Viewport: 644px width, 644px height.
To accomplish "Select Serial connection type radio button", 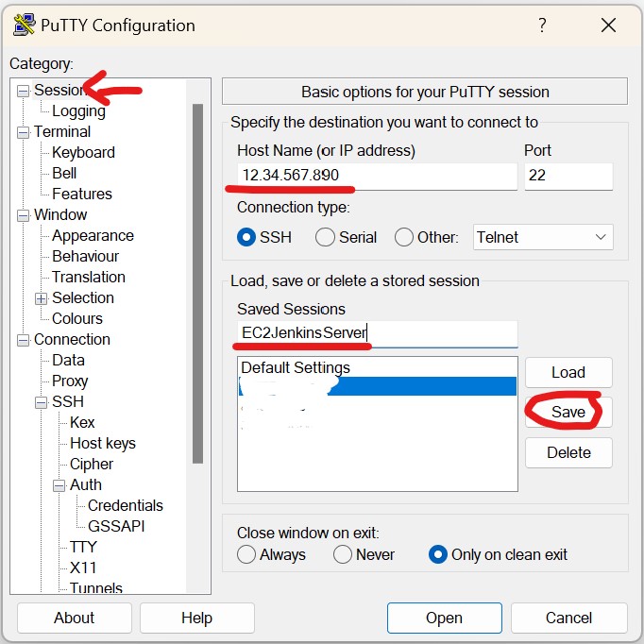I will [x=325, y=237].
